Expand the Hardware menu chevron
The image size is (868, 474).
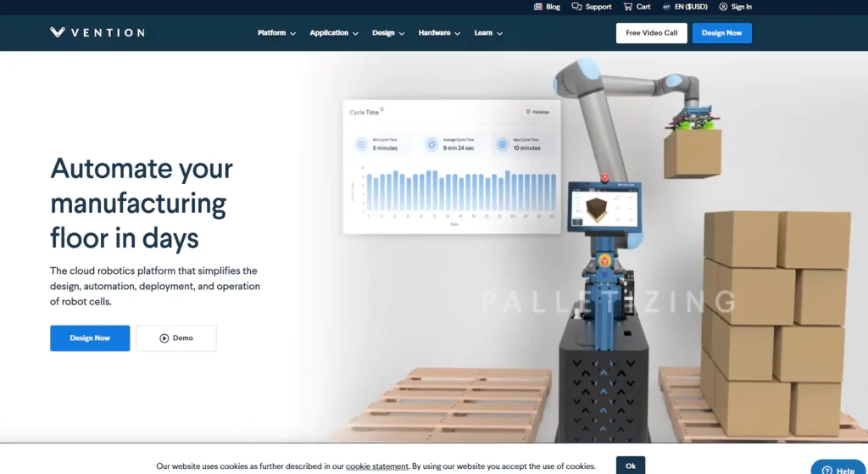tap(458, 33)
